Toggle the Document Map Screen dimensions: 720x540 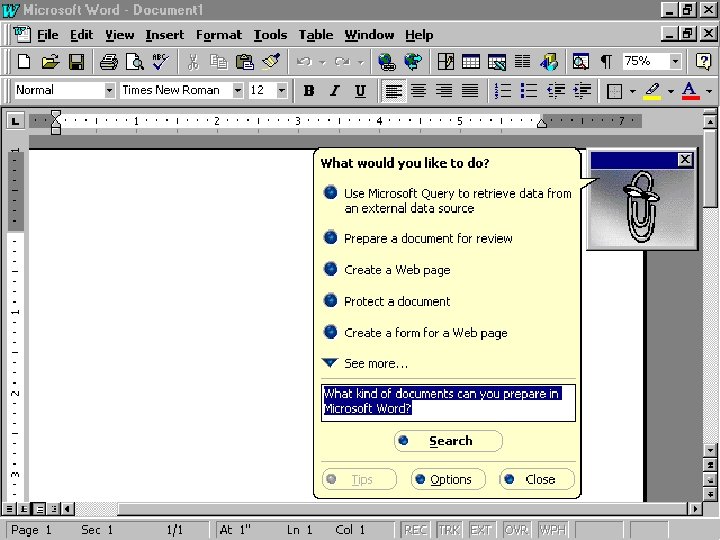click(x=581, y=61)
